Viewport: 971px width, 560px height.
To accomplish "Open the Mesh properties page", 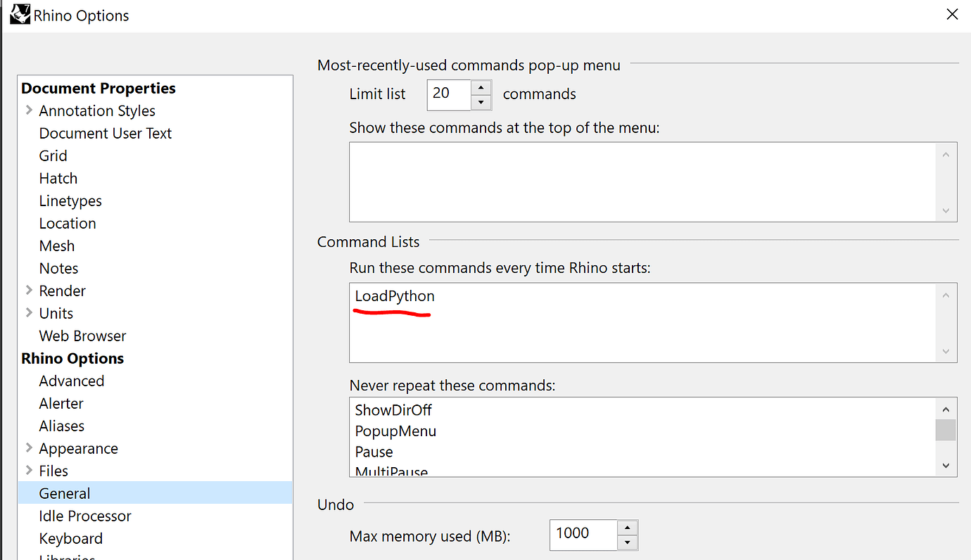I will 56,246.
